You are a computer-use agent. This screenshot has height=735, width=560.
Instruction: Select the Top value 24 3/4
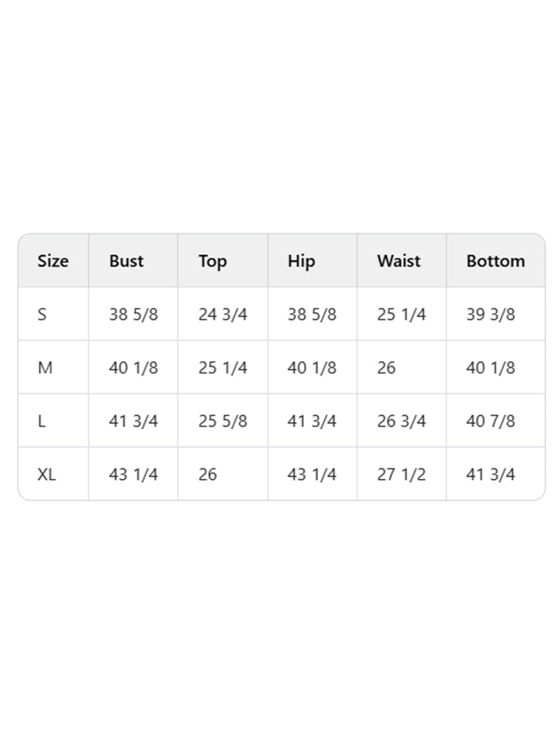223,314
